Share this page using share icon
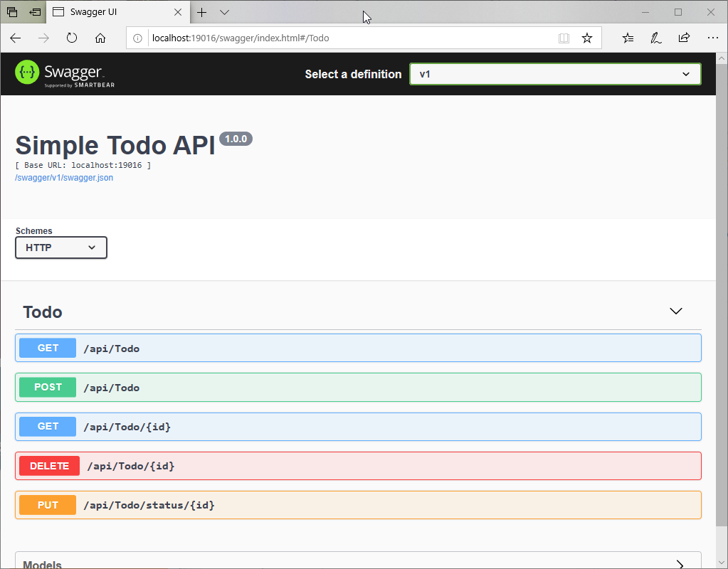 684,38
